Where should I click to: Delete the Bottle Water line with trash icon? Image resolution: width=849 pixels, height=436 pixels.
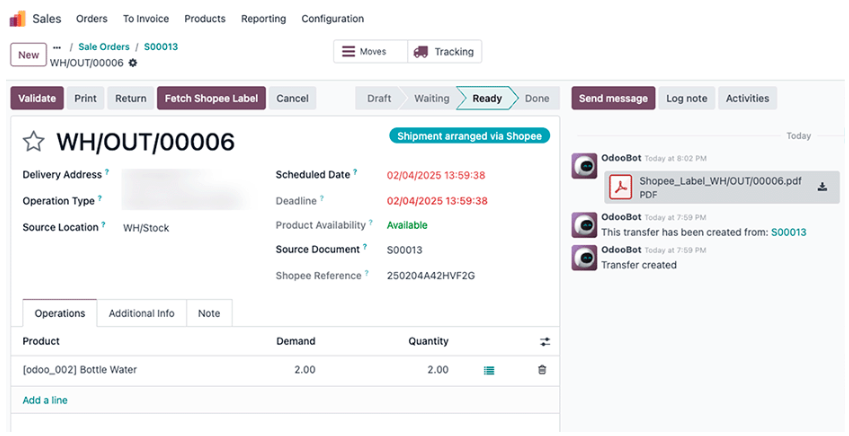click(x=541, y=370)
